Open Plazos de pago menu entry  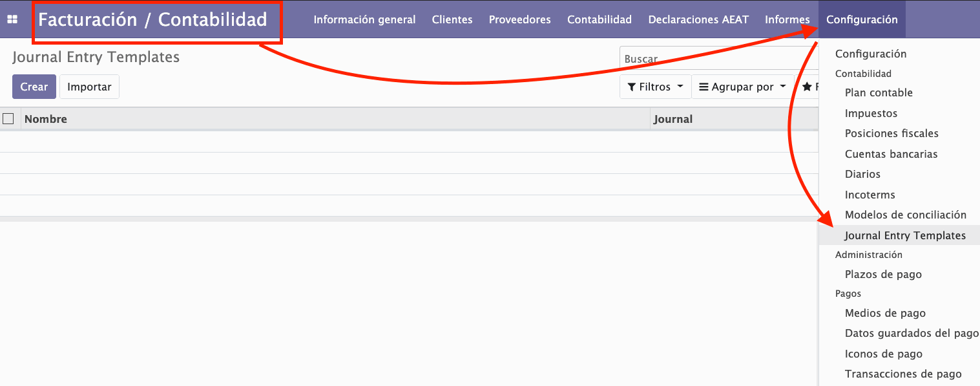(x=883, y=274)
